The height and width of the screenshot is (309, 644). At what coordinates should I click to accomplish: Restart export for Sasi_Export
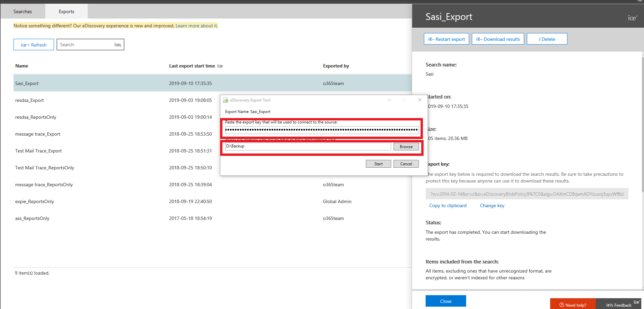pos(447,39)
